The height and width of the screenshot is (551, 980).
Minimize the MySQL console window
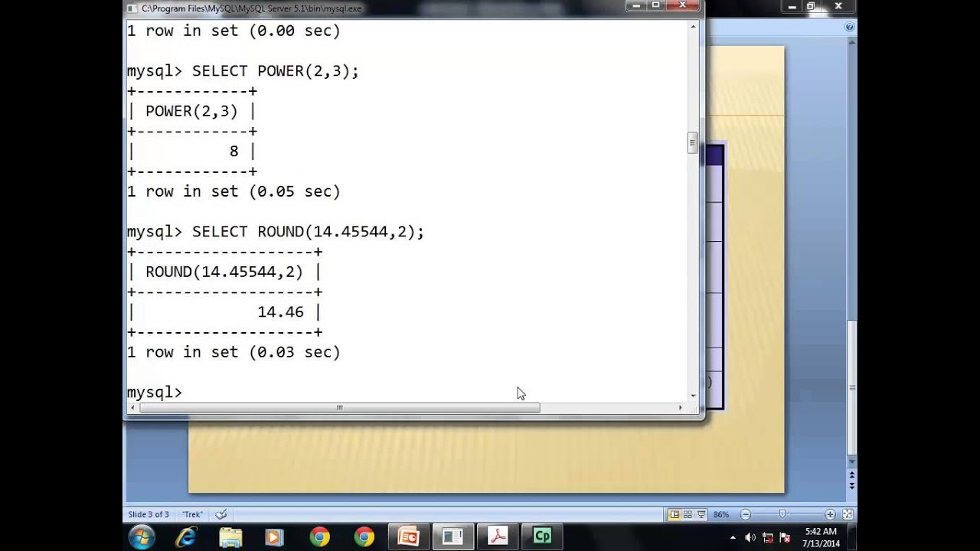coord(637,5)
